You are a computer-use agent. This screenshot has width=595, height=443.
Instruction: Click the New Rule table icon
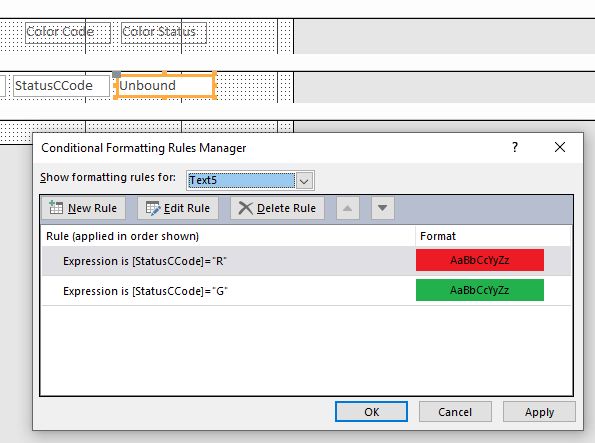coord(56,208)
